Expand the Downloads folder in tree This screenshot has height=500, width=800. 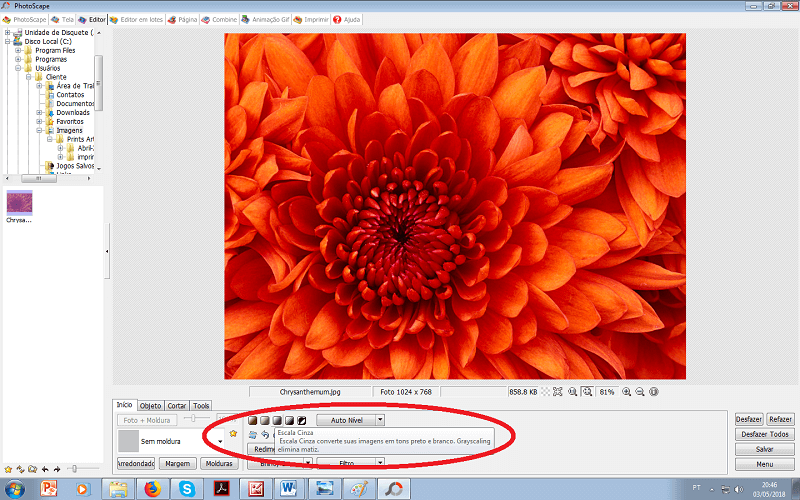pyautogui.click(x=40, y=113)
